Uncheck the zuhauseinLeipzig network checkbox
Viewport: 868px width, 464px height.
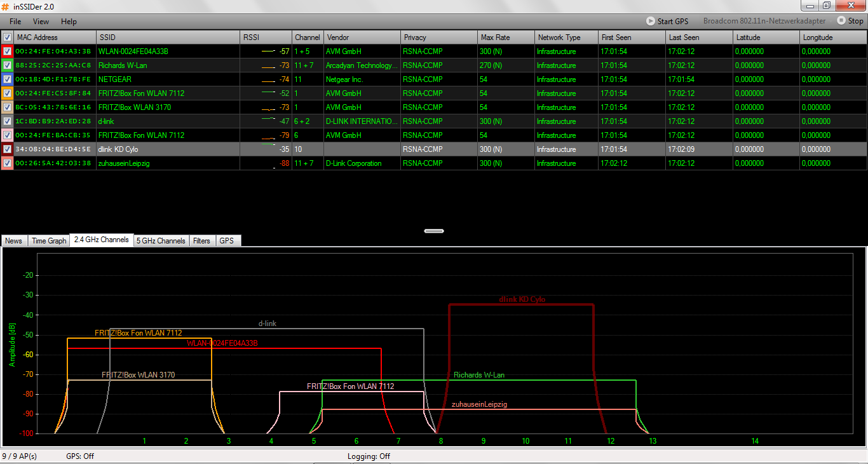(7, 163)
